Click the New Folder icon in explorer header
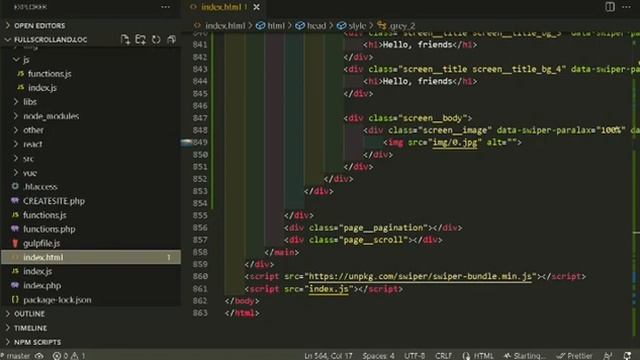Viewport: 640px width, 360px height. pyautogui.click(x=140, y=40)
